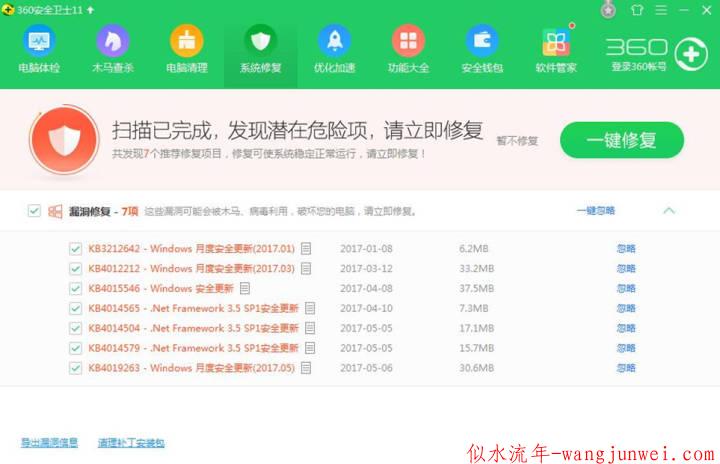Screen dimensions: 720x464
Task: Uncheck the KB4012212 update checkbox
Action: tap(75, 268)
